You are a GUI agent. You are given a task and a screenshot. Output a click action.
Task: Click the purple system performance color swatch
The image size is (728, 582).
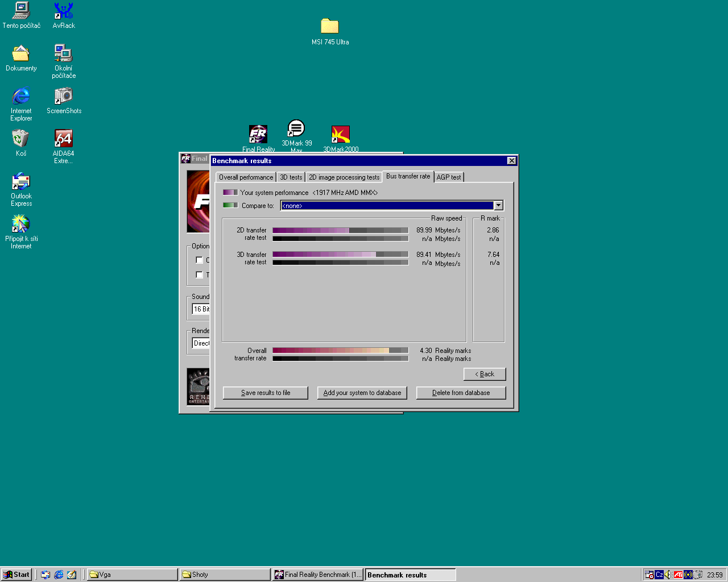[230, 193]
